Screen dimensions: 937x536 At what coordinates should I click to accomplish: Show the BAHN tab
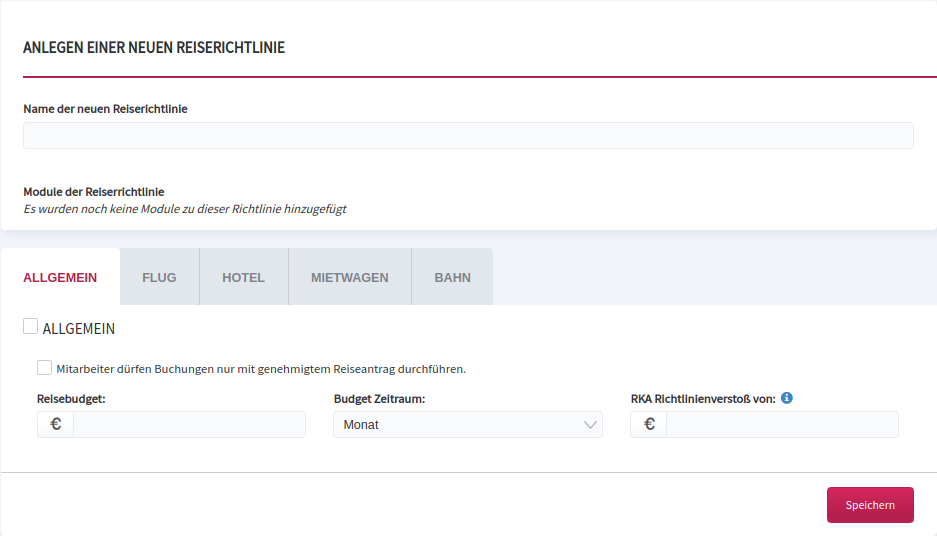(x=452, y=277)
